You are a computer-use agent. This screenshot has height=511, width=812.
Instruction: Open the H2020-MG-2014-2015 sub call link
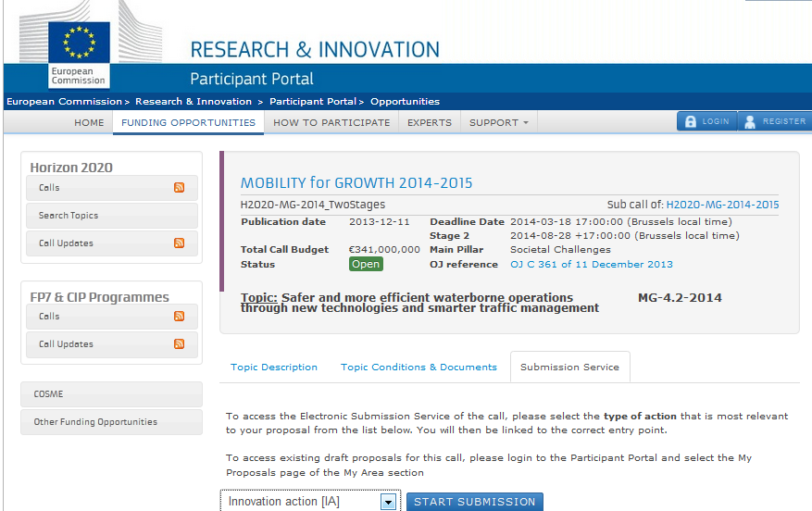tap(722, 205)
